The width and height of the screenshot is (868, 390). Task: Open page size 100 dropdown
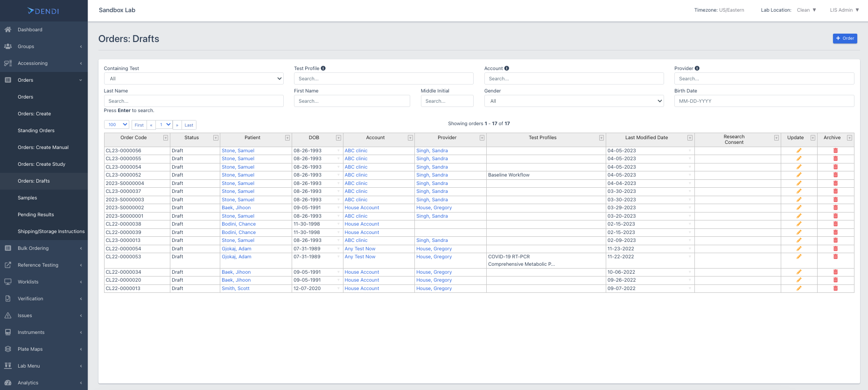point(117,125)
